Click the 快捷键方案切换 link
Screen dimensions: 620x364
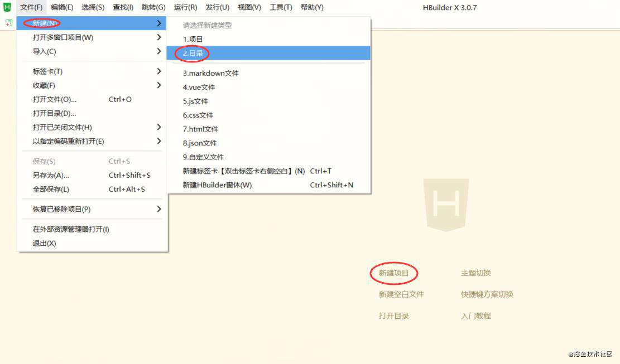487,294
